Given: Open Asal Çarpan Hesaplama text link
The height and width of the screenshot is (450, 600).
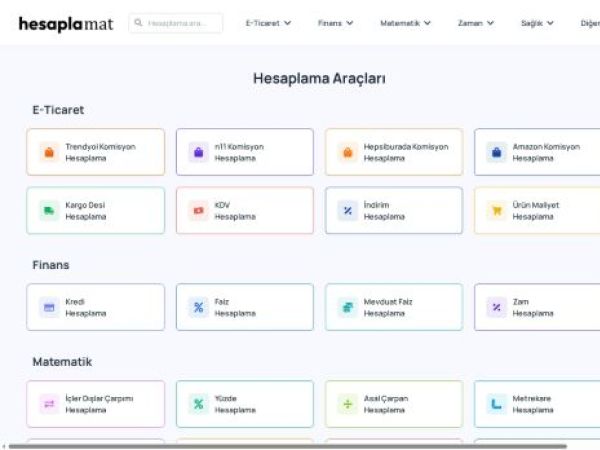Looking at the screenshot, I should (x=386, y=404).
